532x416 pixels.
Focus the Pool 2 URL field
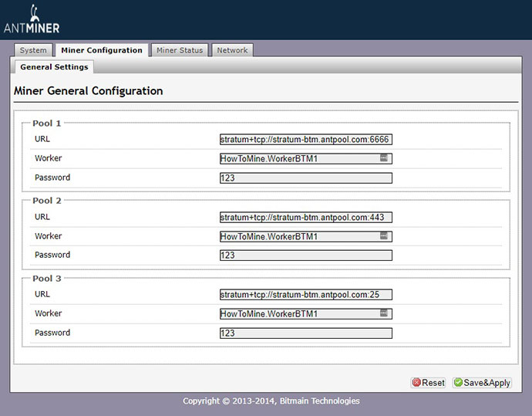tap(306, 218)
